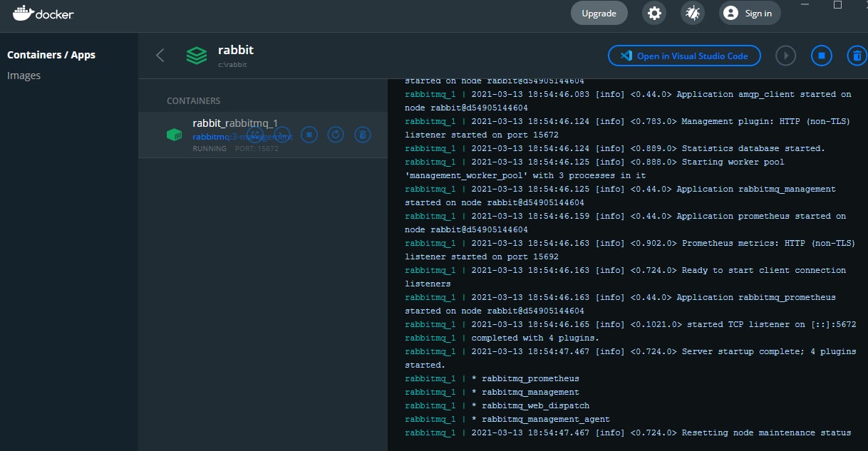Click the rabbitmq:3-management image link
This screenshot has width=868, height=451.
point(242,136)
